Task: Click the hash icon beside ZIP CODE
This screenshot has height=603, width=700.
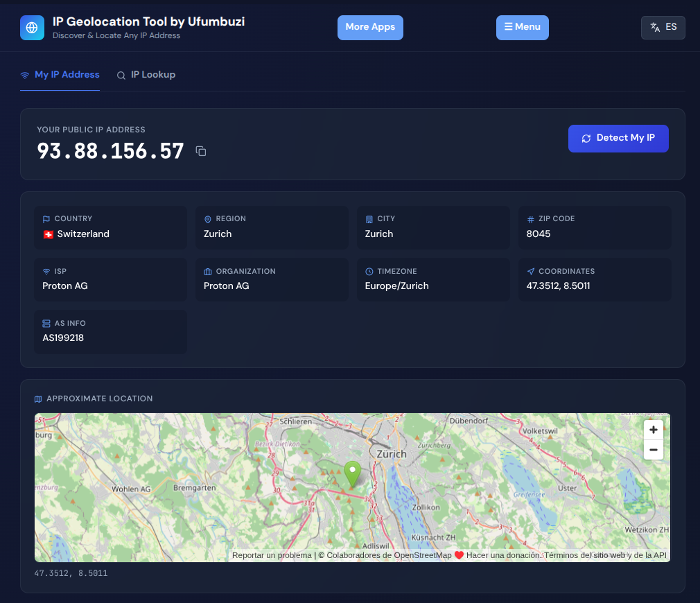Action: [x=530, y=218]
